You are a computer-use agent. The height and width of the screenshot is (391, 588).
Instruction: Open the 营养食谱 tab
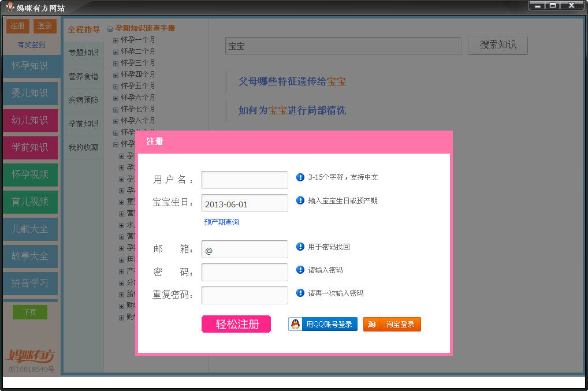84,76
